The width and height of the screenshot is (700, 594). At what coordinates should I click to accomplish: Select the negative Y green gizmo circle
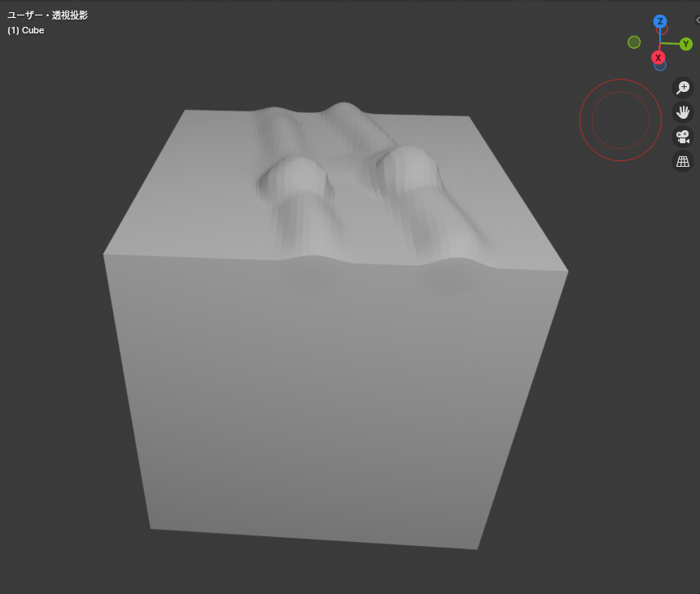coord(634,42)
